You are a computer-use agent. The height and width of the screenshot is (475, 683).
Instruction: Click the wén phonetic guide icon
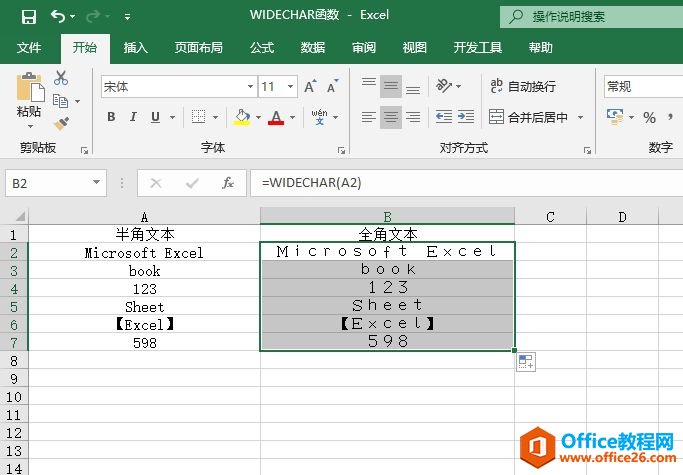click(319, 117)
